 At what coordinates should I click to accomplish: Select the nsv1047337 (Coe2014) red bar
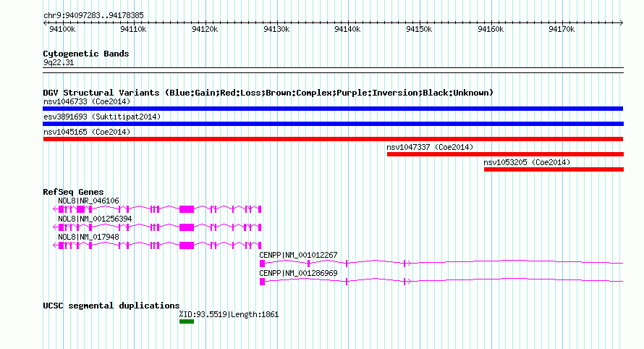[x=505, y=154]
